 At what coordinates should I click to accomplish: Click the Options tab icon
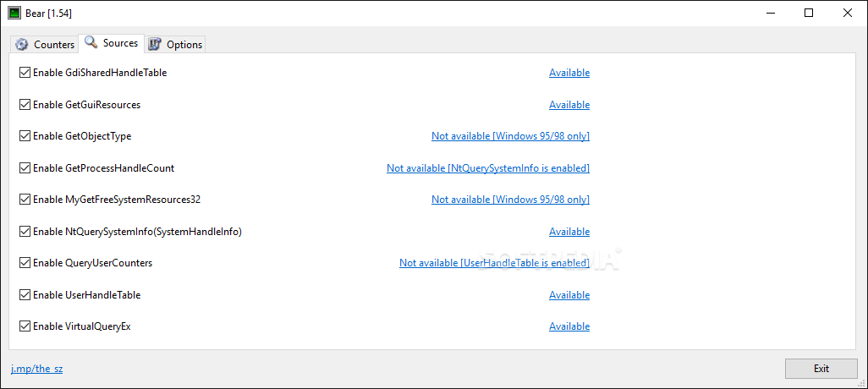pyautogui.click(x=154, y=45)
